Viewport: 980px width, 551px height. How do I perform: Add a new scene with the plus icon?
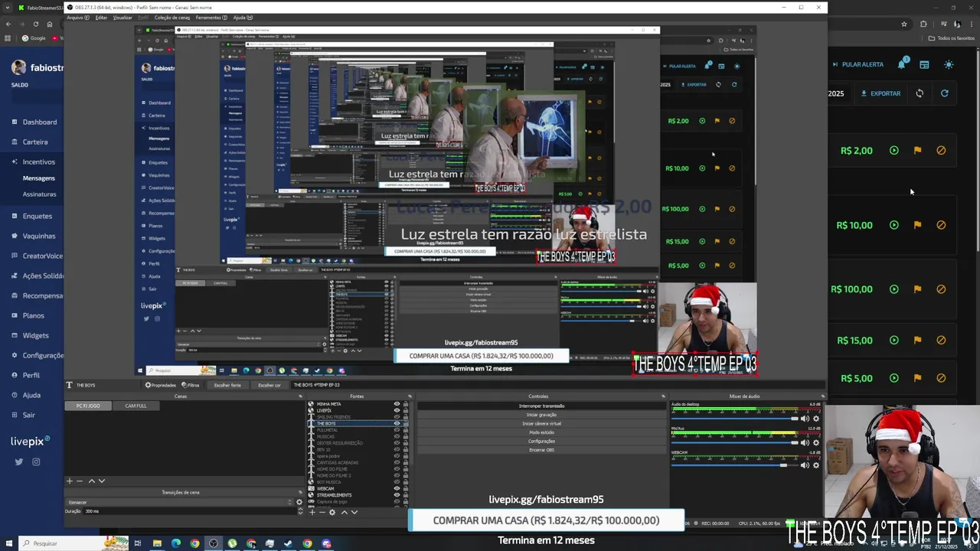point(69,481)
